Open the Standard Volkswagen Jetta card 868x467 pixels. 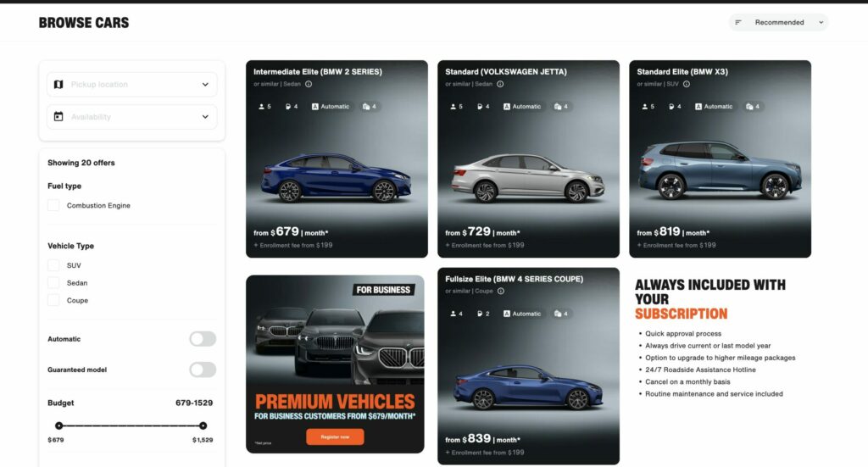point(528,158)
